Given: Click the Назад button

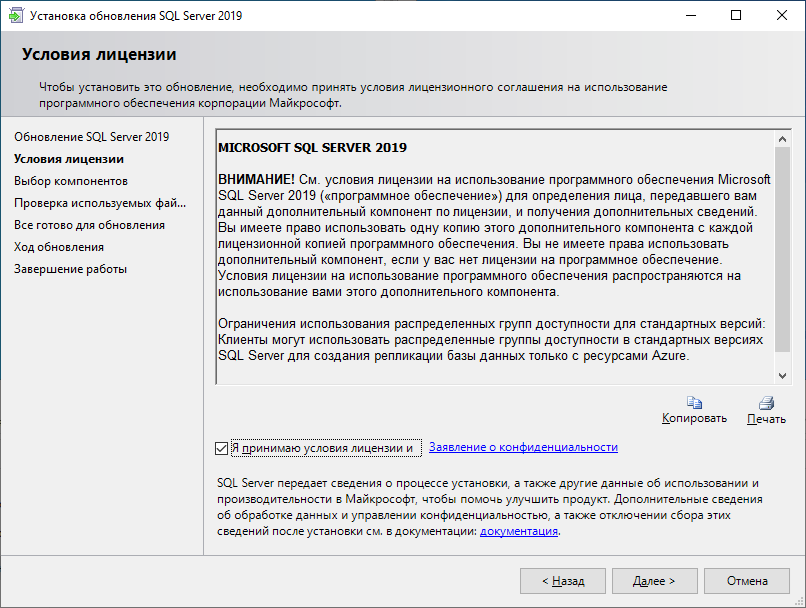Looking at the screenshot, I should click(563, 581).
